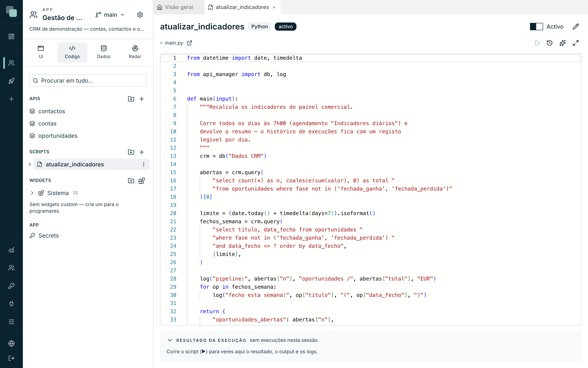
Task: Click the AI sparkles assistant icon
Action: (563, 43)
